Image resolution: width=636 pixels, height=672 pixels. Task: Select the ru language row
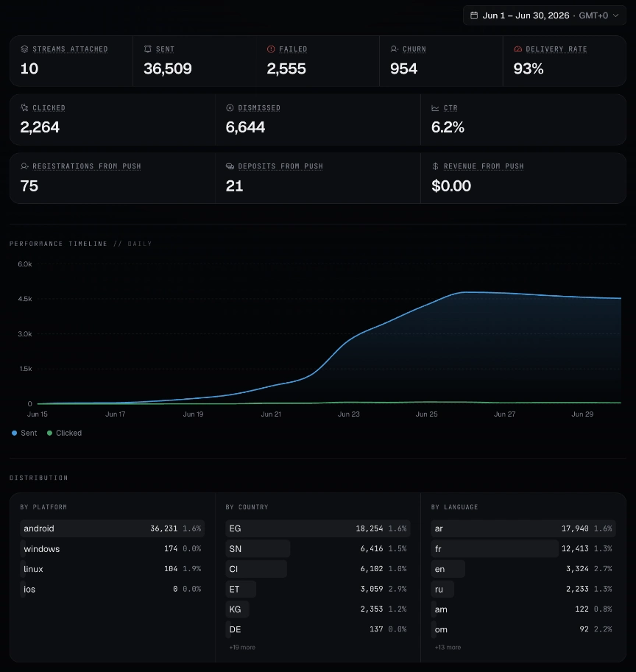pyautogui.click(x=523, y=589)
